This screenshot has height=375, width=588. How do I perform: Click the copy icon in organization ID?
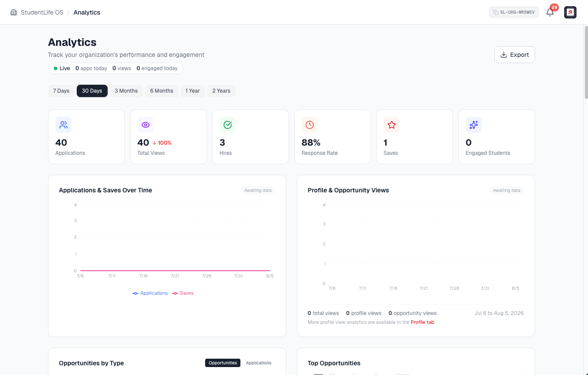[496, 12]
